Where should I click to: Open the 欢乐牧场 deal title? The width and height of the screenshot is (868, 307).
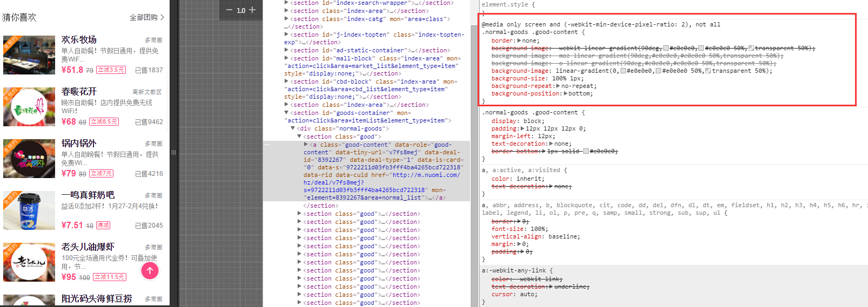[79, 39]
